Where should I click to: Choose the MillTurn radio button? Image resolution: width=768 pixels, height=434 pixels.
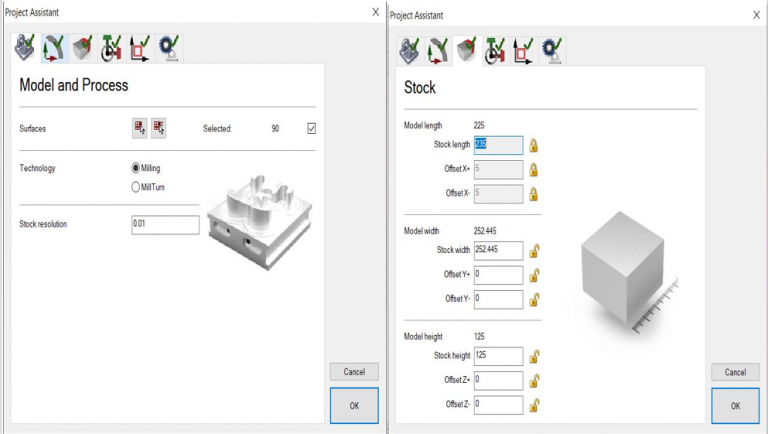pyautogui.click(x=136, y=186)
